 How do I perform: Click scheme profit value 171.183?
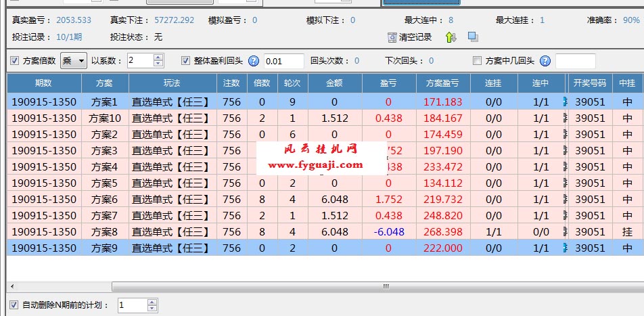(443, 102)
